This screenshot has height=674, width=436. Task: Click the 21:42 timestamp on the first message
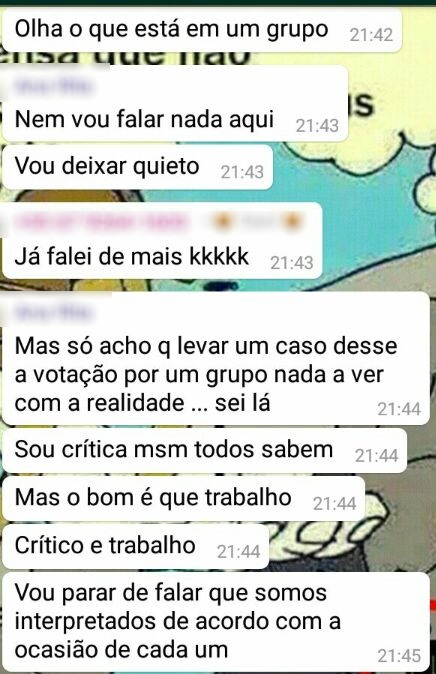pos(372,35)
